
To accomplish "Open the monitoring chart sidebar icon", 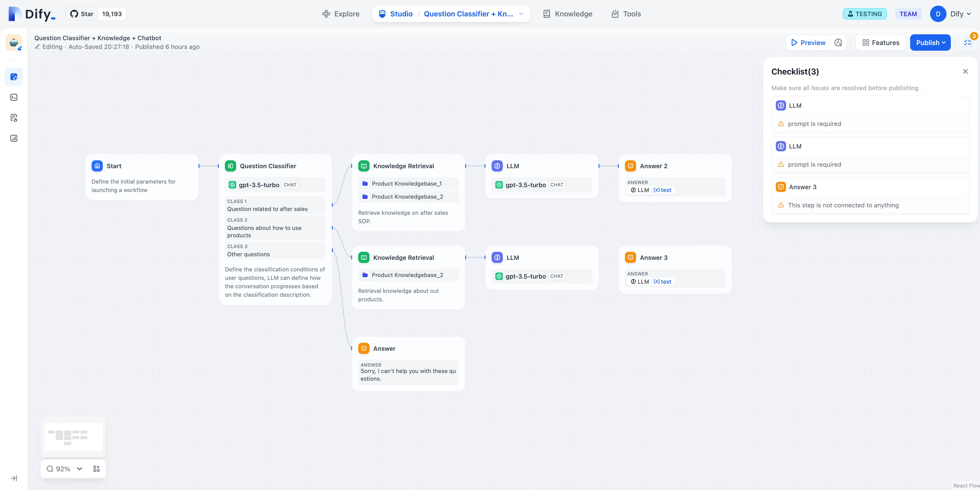I will pyautogui.click(x=14, y=138).
